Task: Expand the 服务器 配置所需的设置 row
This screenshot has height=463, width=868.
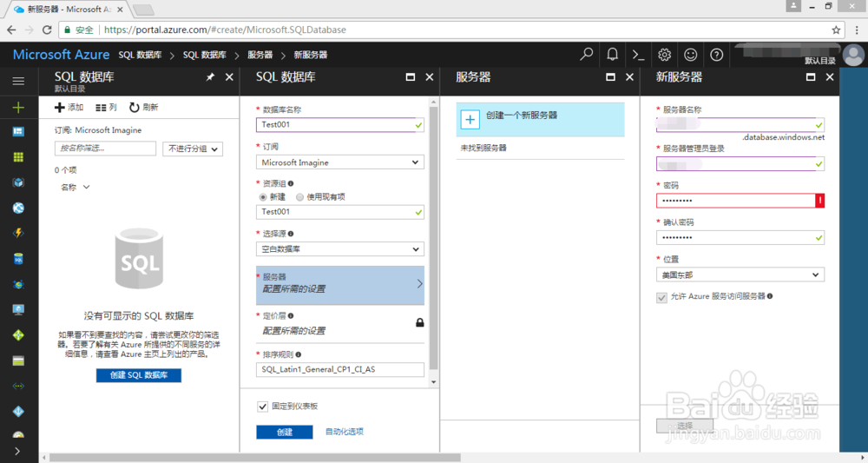Action: tap(340, 285)
